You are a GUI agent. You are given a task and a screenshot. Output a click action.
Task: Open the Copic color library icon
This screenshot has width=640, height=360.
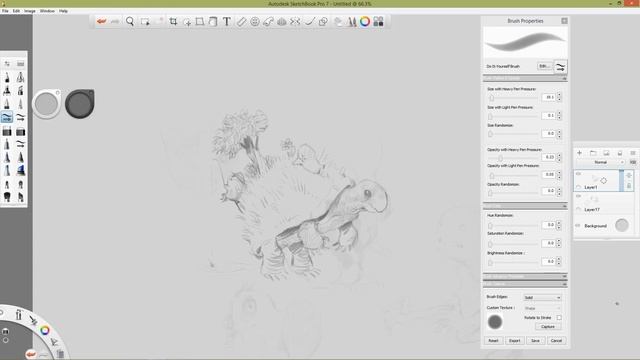pyautogui.click(x=378, y=21)
